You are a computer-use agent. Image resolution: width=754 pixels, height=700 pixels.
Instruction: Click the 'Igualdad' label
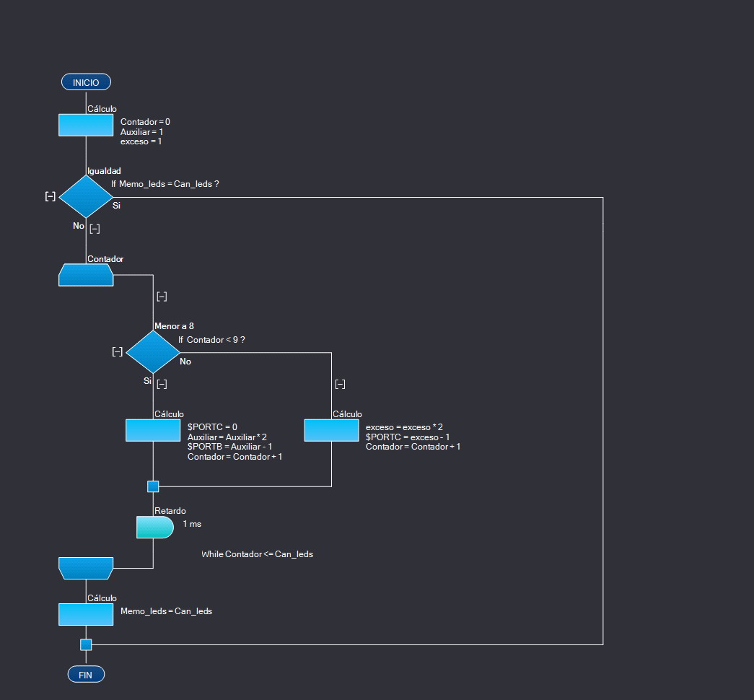coord(104,171)
